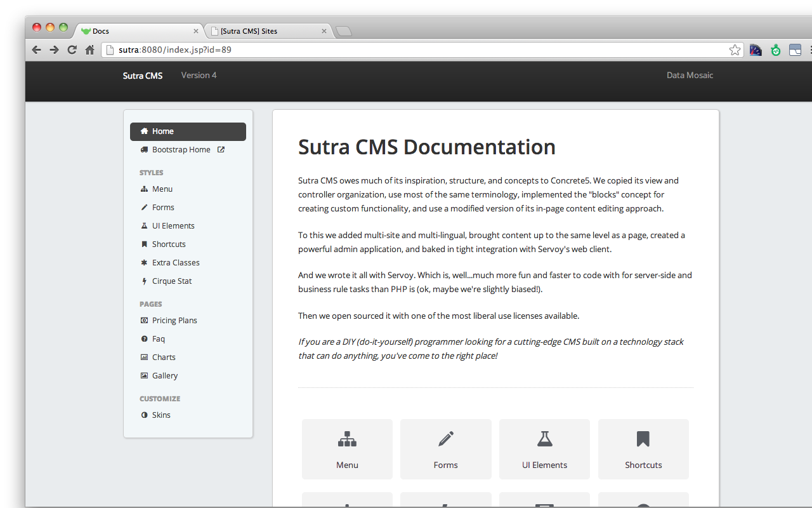Click the truck icon beside Bootstrap Home
This screenshot has height=508, width=812.
pyautogui.click(x=144, y=150)
